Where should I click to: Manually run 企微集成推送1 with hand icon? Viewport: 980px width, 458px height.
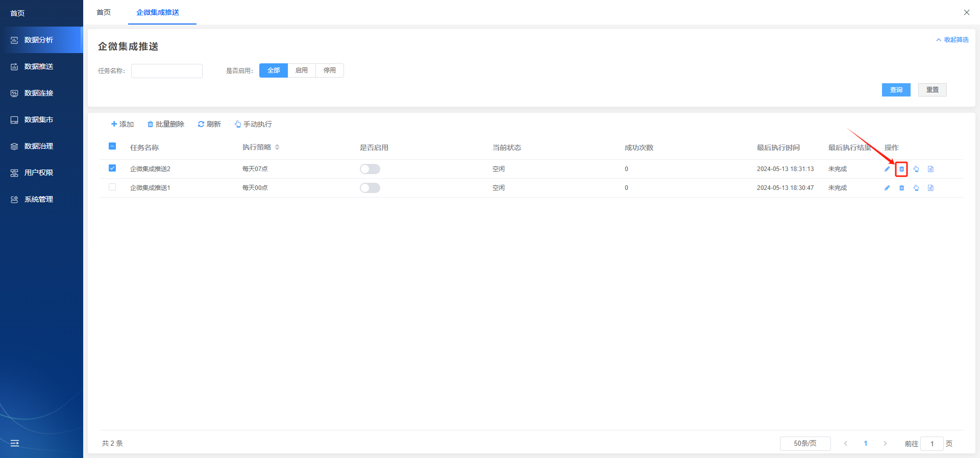coord(916,188)
